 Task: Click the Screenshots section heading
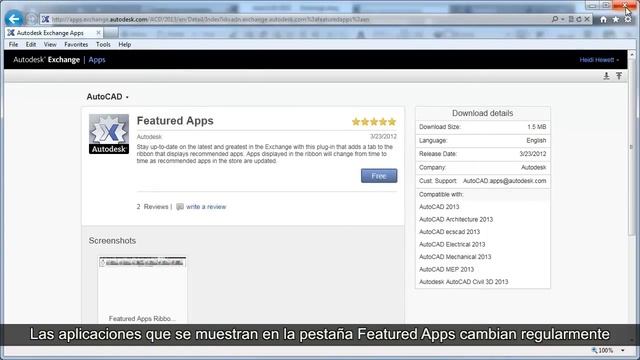tap(112, 241)
